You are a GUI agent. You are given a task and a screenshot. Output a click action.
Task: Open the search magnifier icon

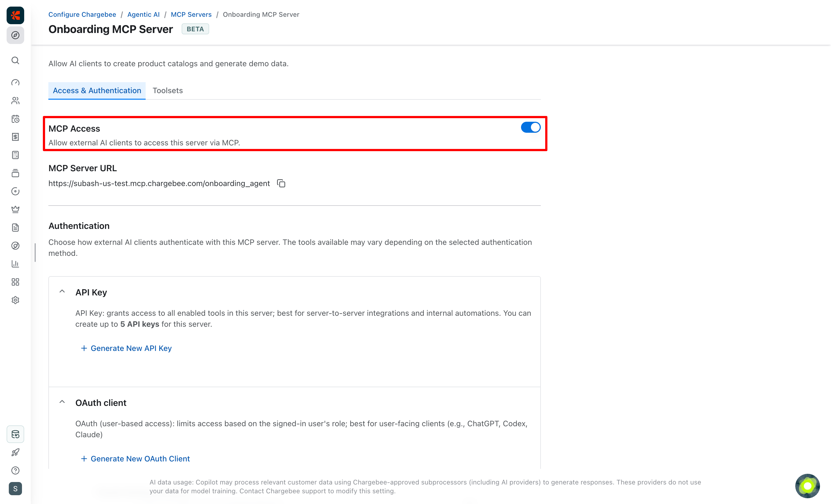click(15, 60)
